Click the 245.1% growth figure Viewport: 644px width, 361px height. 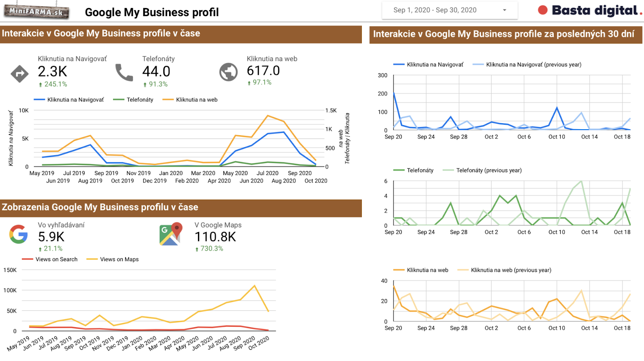pos(56,84)
